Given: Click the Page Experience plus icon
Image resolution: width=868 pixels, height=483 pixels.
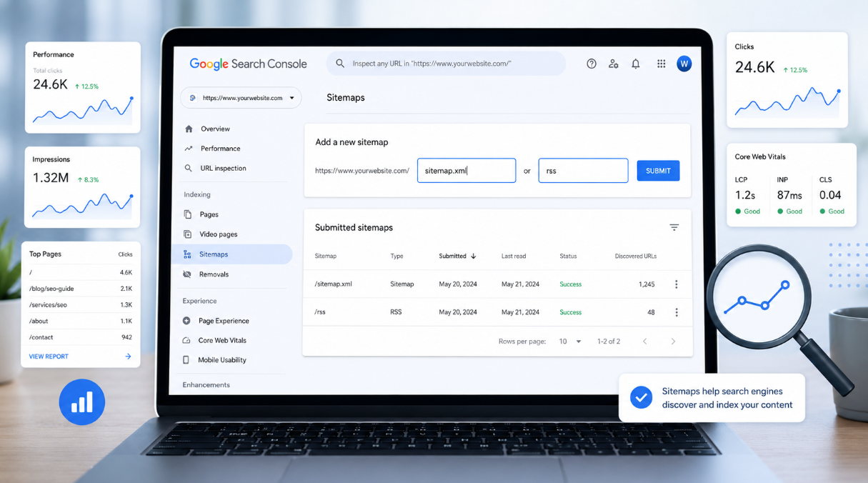Looking at the screenshot, I should point(186,321).
